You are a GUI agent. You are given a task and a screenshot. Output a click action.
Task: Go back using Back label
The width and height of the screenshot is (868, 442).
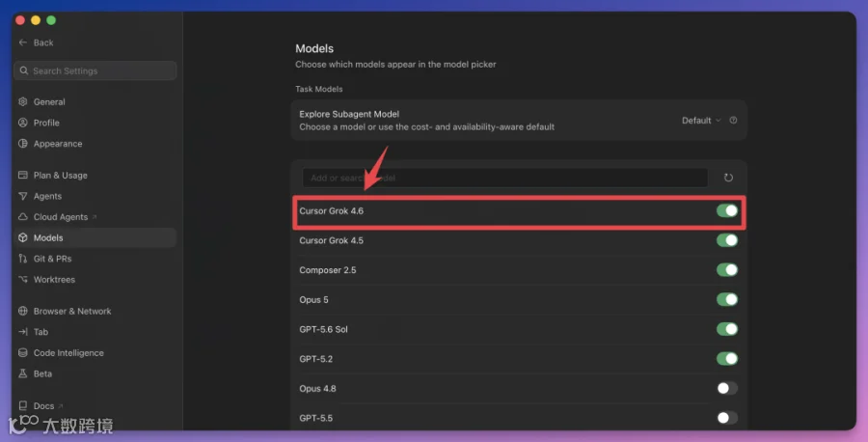(x=43, y=42)
